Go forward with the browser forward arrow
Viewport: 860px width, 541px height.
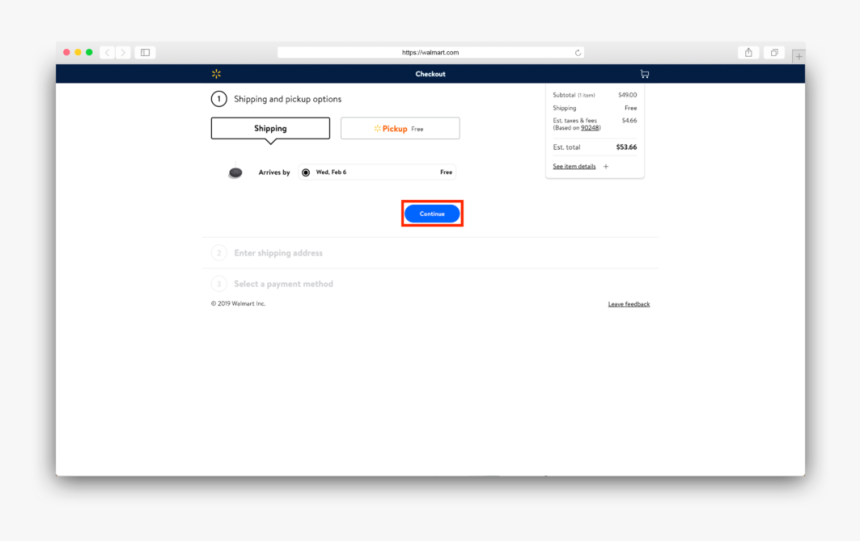(123, 53)
